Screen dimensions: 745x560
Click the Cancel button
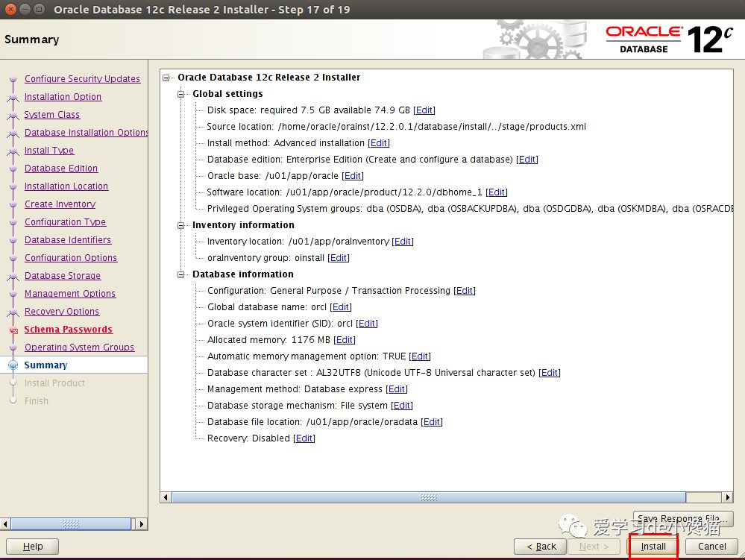point(711,547)
